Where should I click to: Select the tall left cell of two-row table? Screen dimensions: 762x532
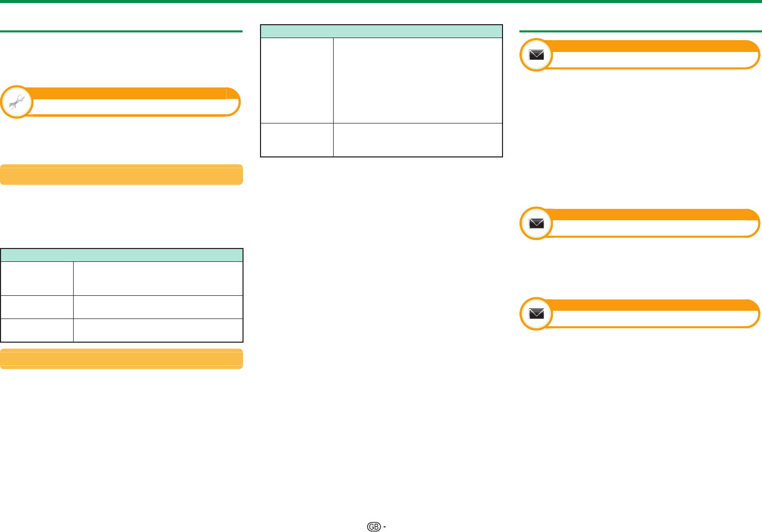click(x=297, y=80)
